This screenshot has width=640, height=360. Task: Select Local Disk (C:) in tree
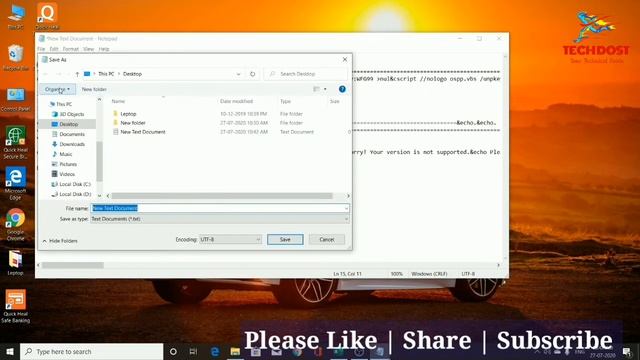point(71,184)
